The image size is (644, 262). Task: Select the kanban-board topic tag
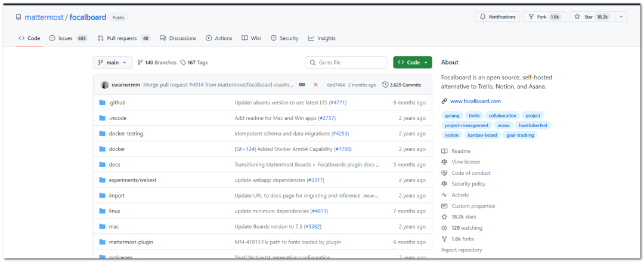[x=482, y=135]
